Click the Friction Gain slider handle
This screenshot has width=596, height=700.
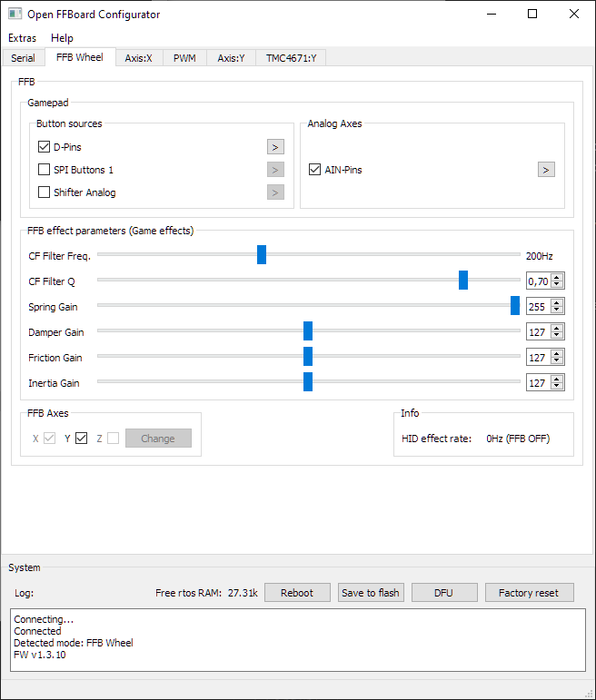pyautogui.click(x=308, y=356)
